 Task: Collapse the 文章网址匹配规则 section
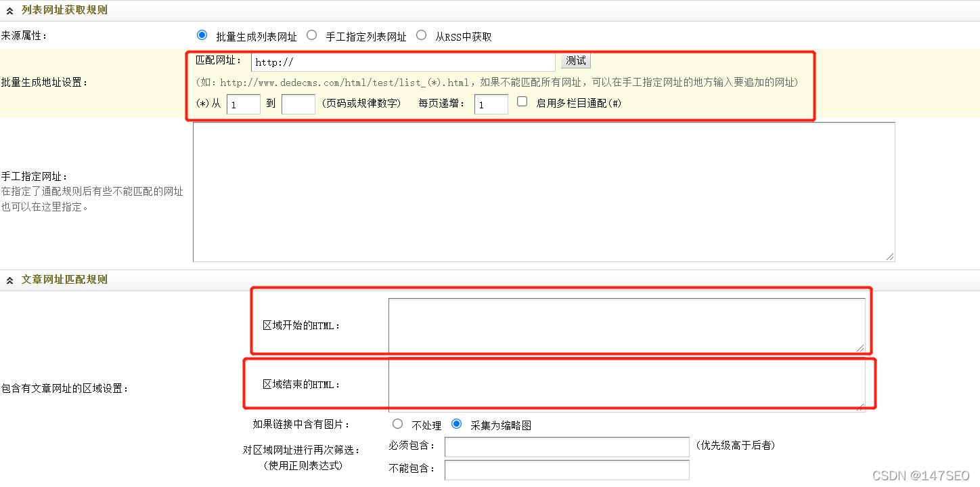click(x=9, y=280)
